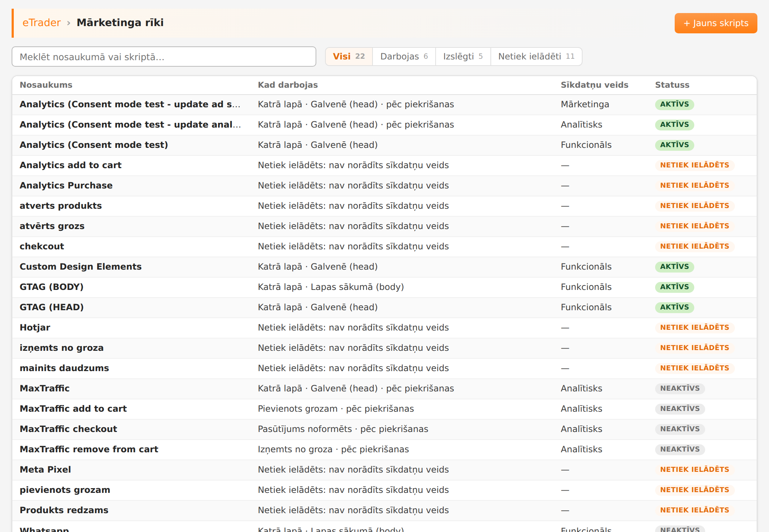Open the Hotjar script
Image resolution: width=769 pixels, height=532 pixels.
(35, 328)
